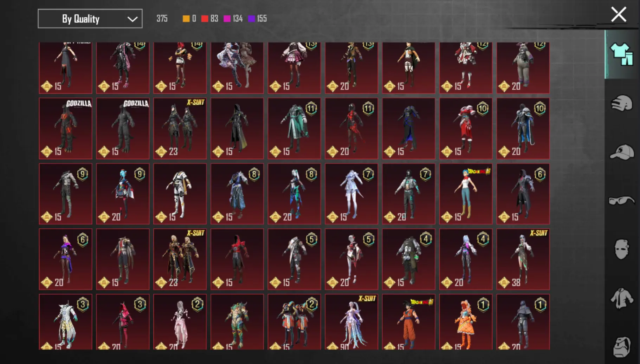Click the pink quality swatch showing 134
Image resolution: width=640 pixels, height=364 pixels.
coord(227,19)
